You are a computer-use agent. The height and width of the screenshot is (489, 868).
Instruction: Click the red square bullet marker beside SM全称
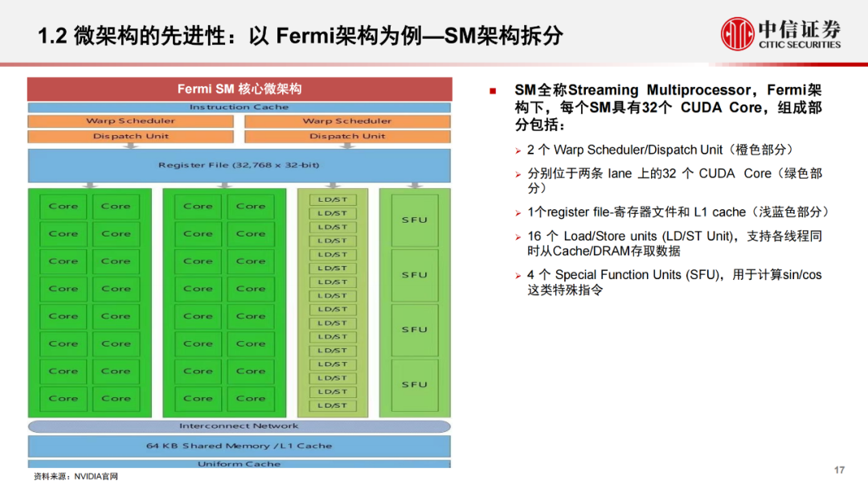click(x=493, y=91)
